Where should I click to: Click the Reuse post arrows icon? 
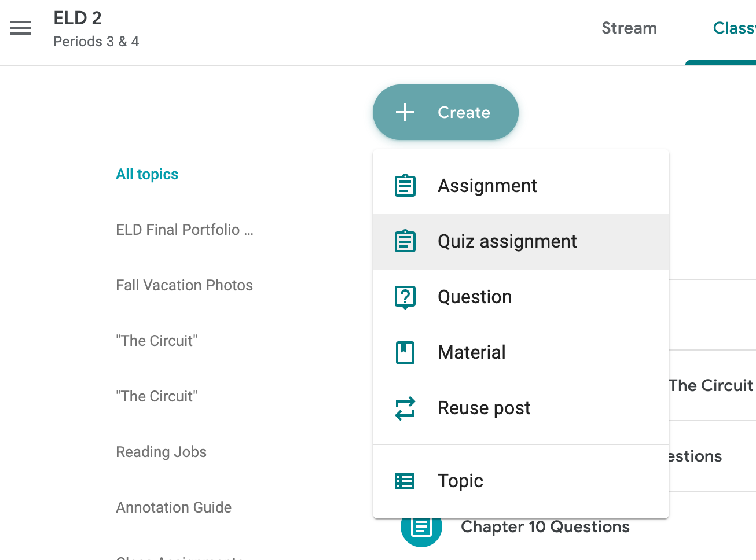pyautogui.click(x=405, y=408)
